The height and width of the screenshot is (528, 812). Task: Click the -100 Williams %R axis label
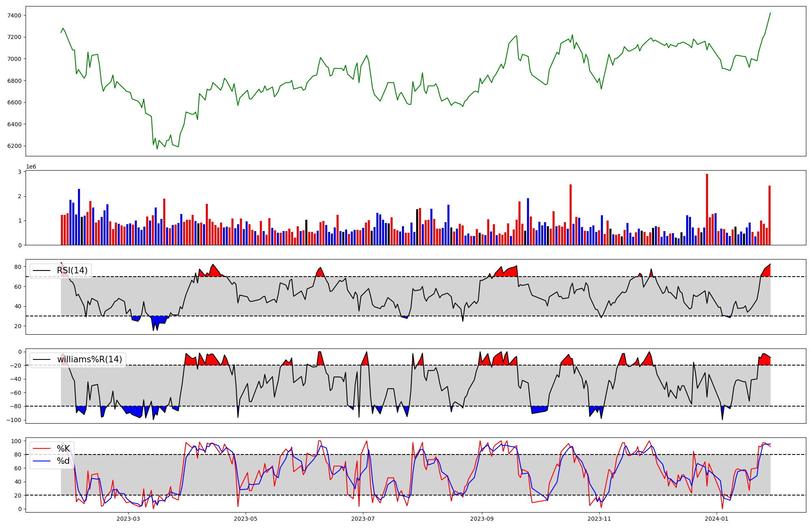(x=13, y=420)
